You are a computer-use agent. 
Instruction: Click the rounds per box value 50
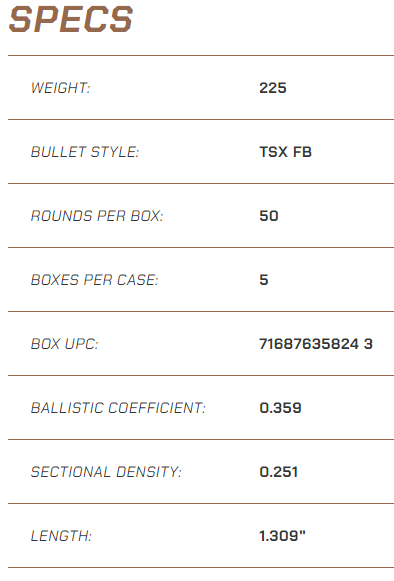pyautogui.click(x=269, y=216)
